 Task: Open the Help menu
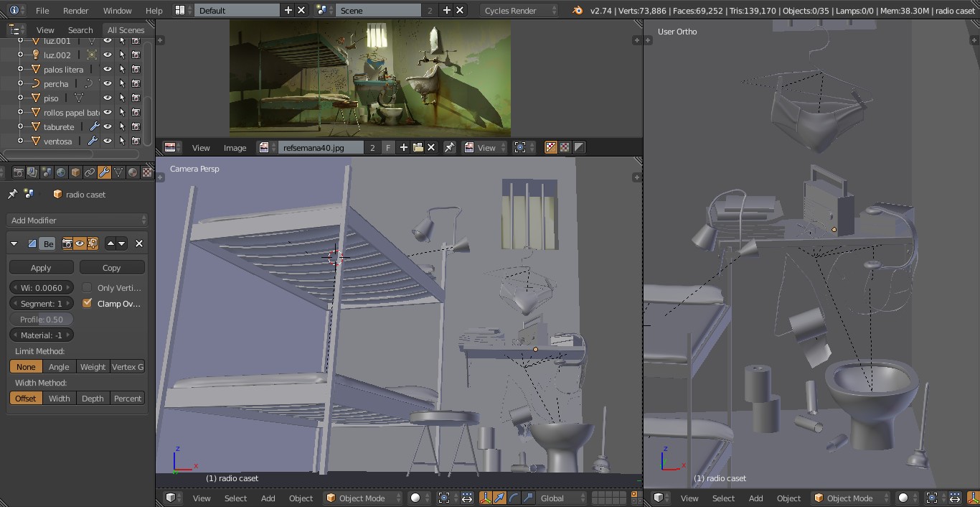154,10
